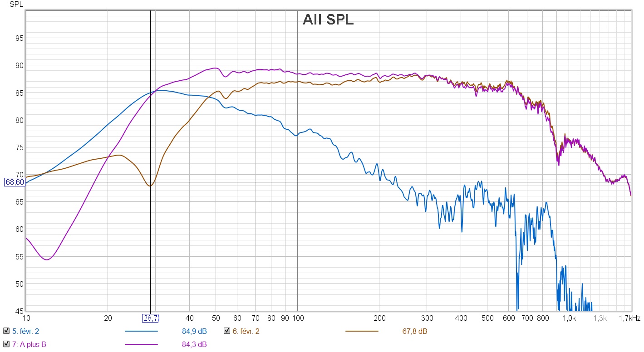The height and width of the screenshot is (352, 644).
Task: Click the 67,8 dB readout value
Action: [x=415, y=332]
